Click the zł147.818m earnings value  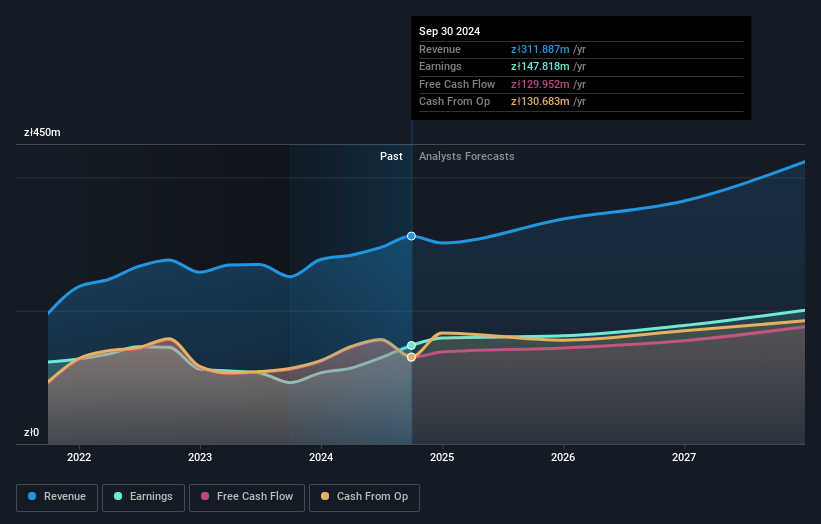pos(540,66)
